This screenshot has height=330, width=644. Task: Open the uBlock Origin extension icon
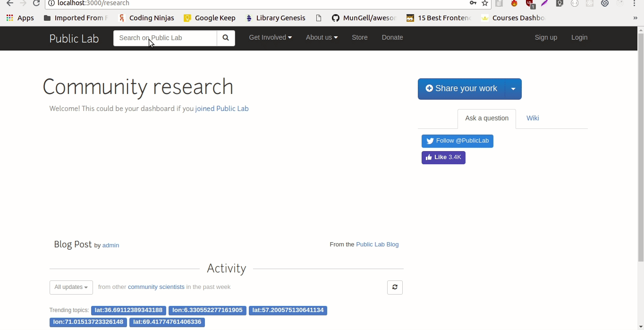(x=530, y=3)
